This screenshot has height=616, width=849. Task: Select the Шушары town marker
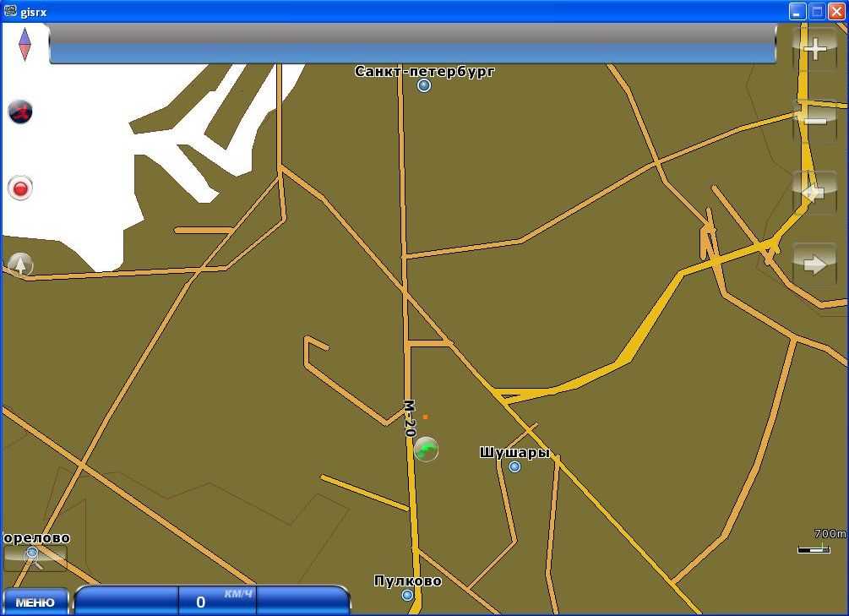pyautogui.click(x=514, y=466)
